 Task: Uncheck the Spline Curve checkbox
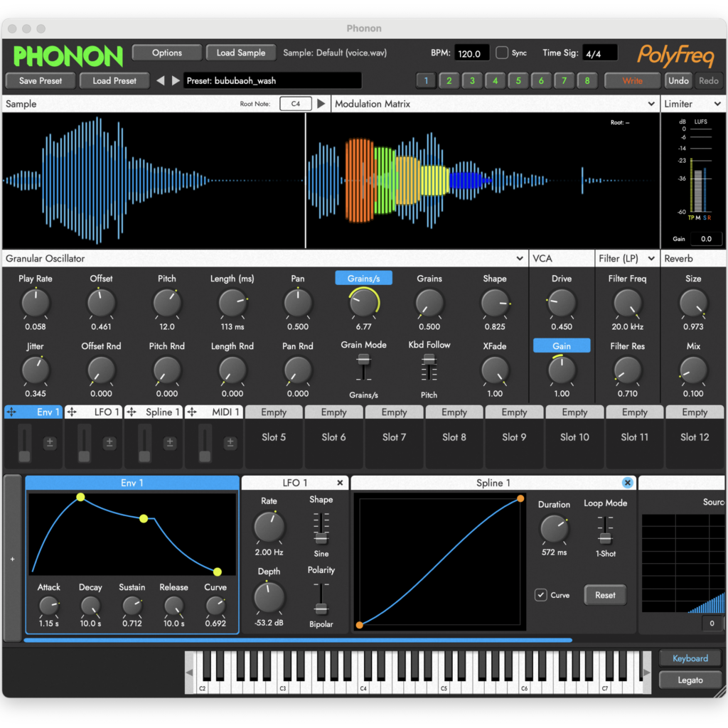(x=540, y=595)
